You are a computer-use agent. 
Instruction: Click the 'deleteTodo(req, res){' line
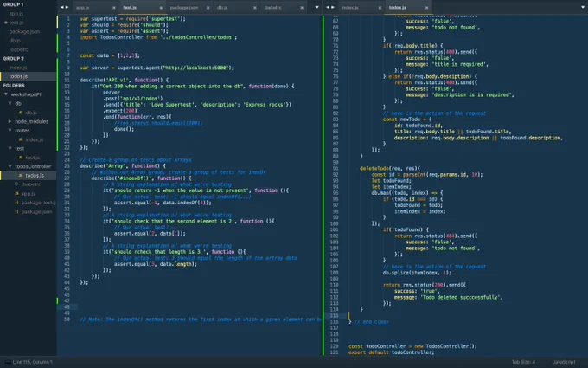[390, 168]
